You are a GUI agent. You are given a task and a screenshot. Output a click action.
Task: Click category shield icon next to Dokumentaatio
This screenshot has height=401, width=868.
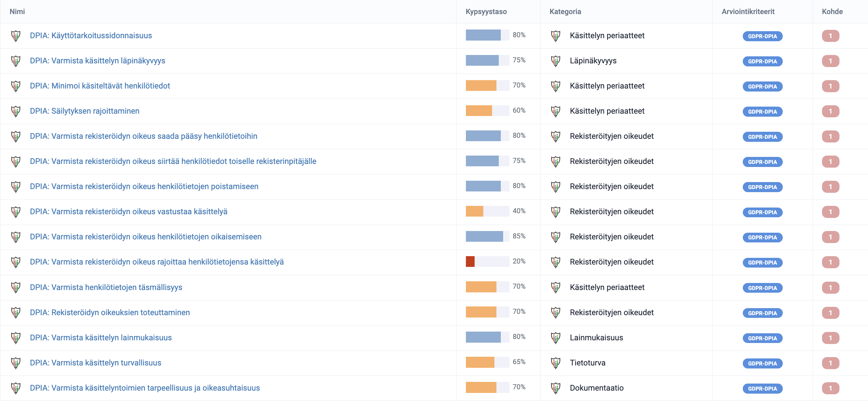click(555, 388)
